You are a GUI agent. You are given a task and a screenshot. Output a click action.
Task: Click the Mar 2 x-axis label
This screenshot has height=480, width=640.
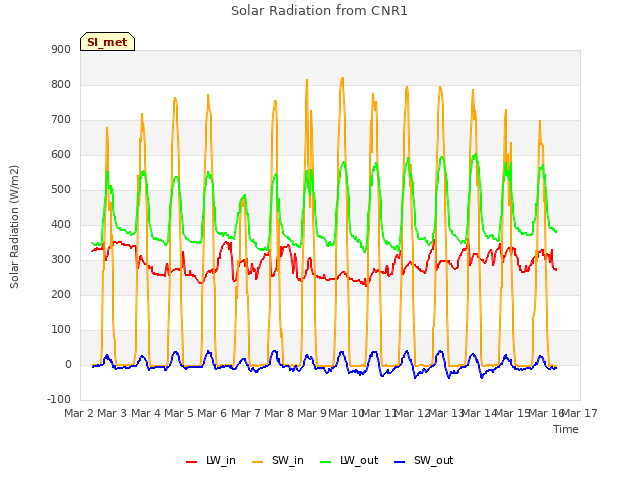[79, 413]
